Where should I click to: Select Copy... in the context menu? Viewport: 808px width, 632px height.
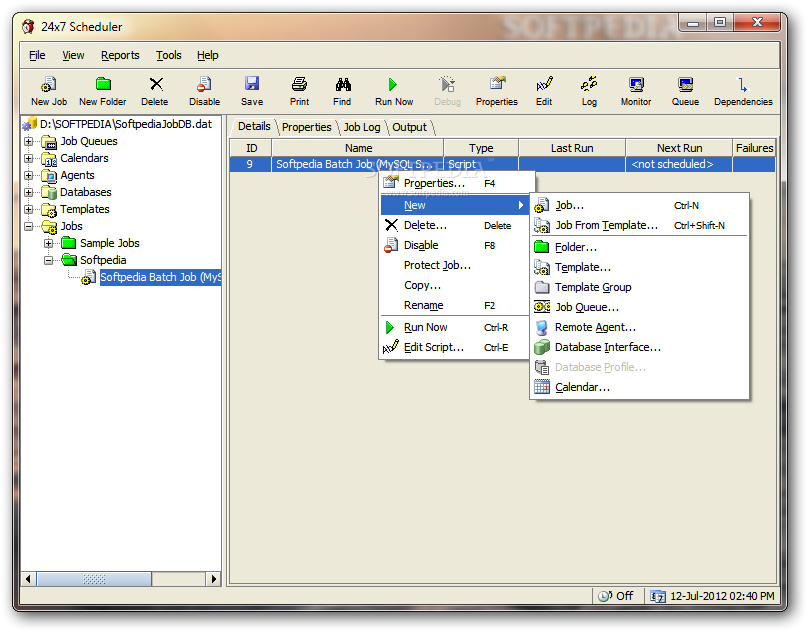[455, 286]
